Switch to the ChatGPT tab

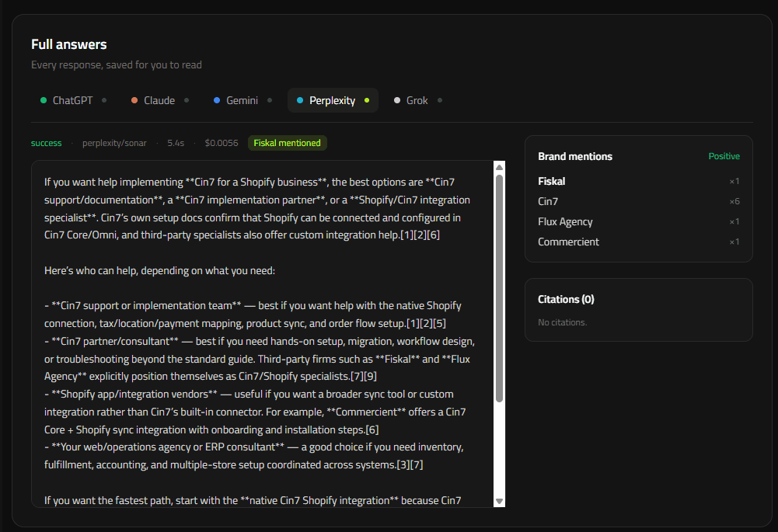pyautogui.click(x=73, y=100)
